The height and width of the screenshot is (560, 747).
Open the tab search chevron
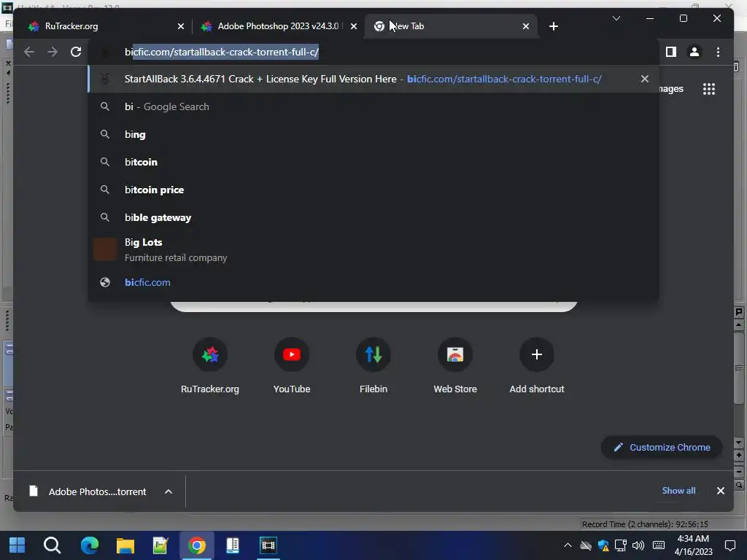click(x=616, y=18)
